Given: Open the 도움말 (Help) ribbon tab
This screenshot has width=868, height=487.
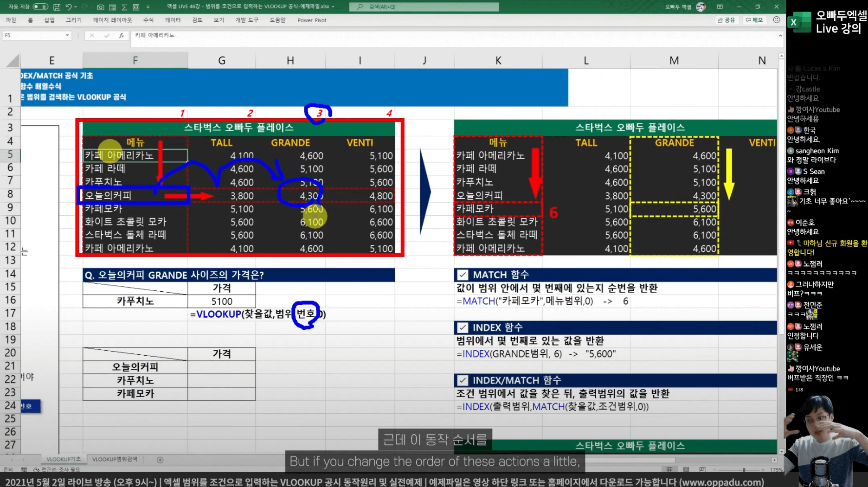Looking at the screenshot, I should 277,20.
